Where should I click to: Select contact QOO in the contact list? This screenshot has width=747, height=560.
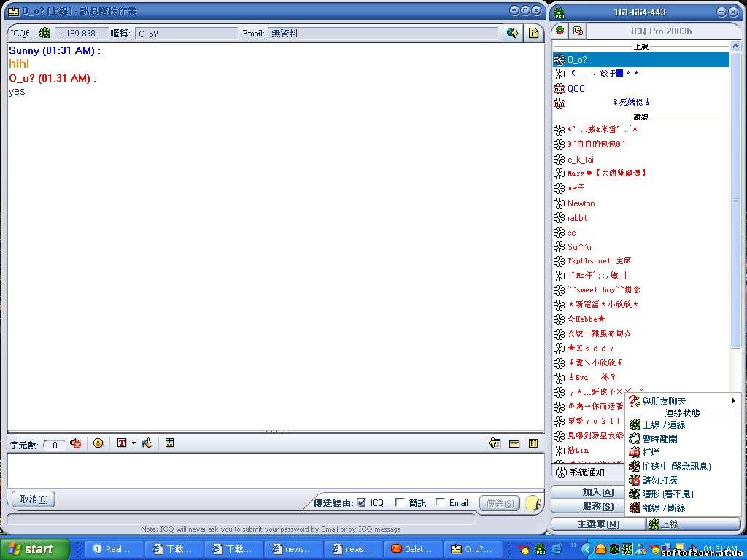640,88
